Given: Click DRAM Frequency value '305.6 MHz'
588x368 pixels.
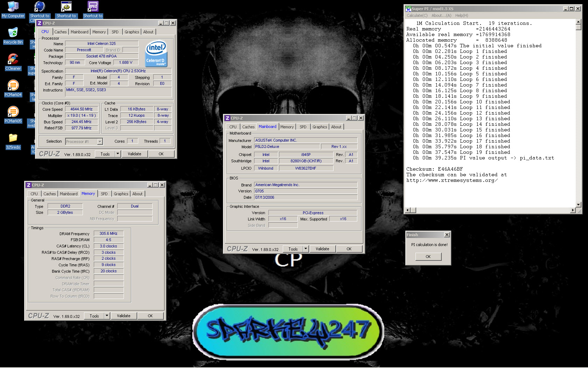Looking at the screenshot, I should pyautogui.click(x=108, y=233).
